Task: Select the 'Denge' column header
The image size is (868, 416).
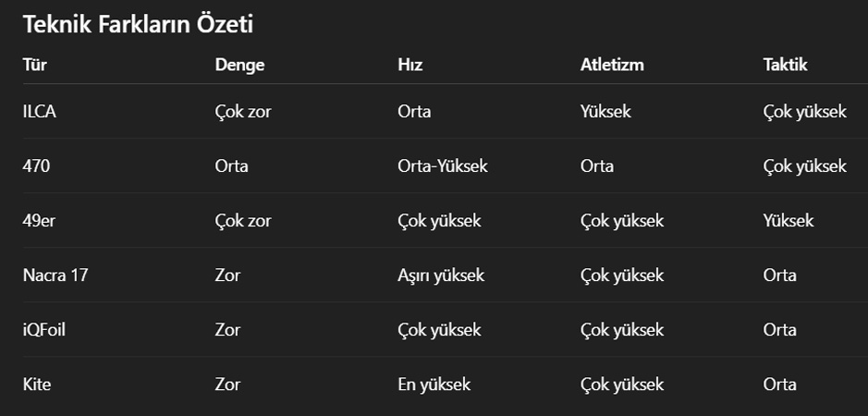Action: [239, 65]
